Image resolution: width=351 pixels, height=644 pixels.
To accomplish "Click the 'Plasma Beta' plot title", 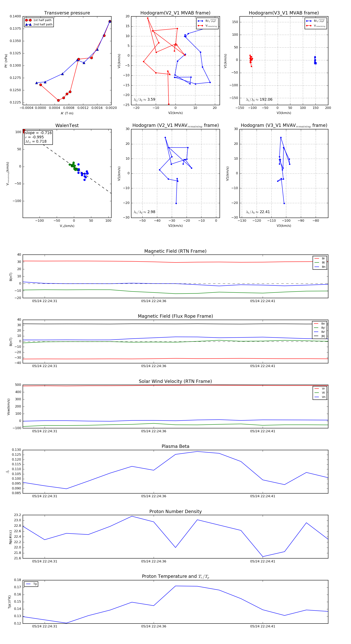I will click(175, 446).
